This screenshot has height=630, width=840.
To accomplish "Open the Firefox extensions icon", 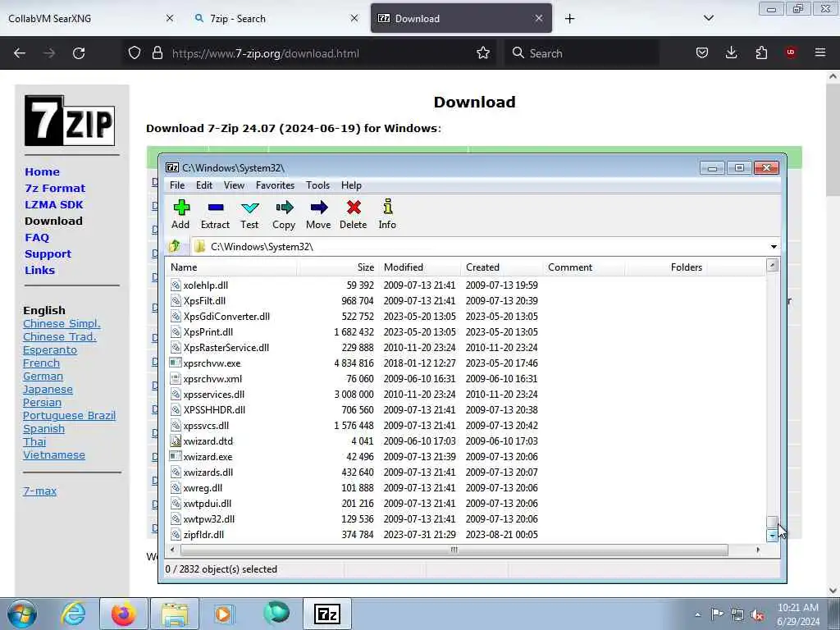I will (x=761, y=52).
